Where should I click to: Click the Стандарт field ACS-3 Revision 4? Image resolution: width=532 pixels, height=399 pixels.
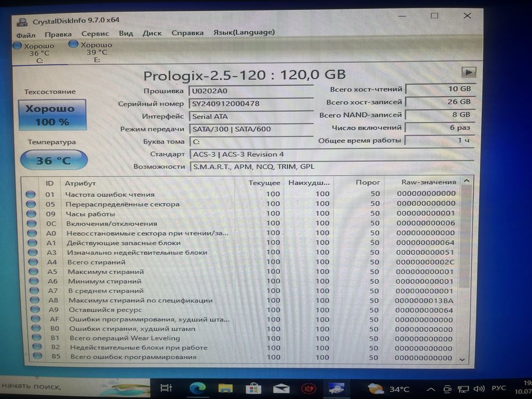332,154
